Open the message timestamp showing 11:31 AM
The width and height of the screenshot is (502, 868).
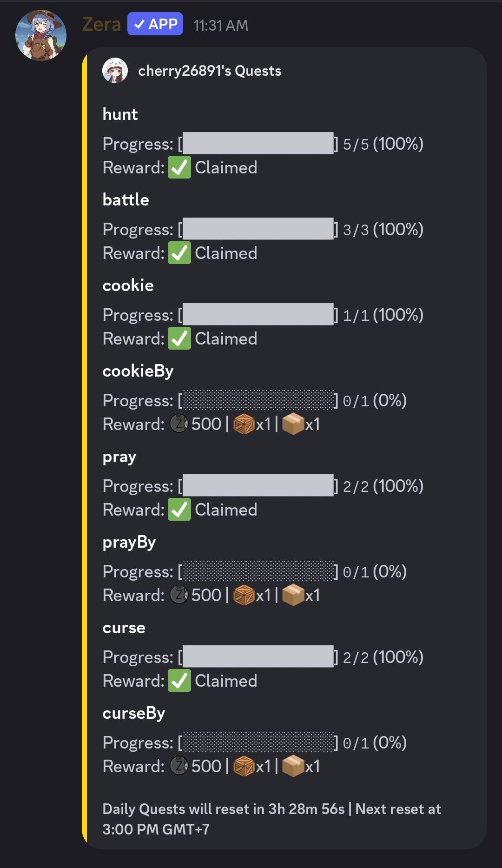220,26
